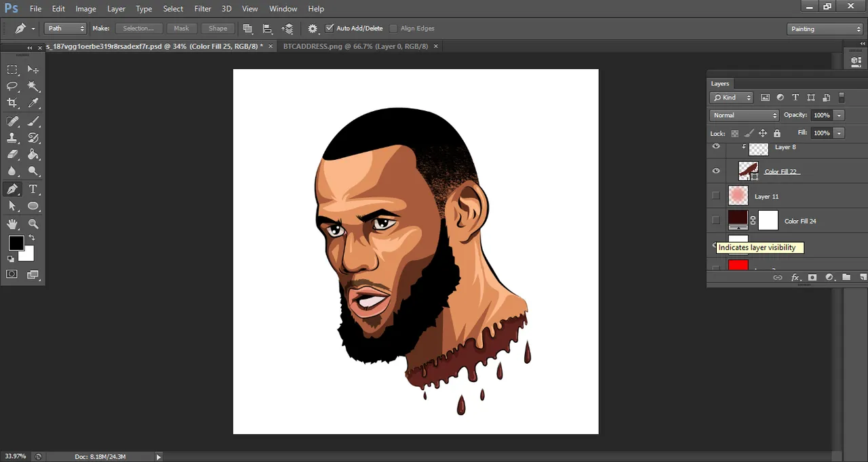Show Layer 11 visibility
Screen dimensions: 868x462
click(716, 196)
